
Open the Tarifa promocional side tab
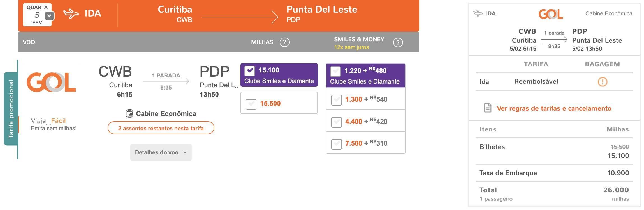[11, 109]
